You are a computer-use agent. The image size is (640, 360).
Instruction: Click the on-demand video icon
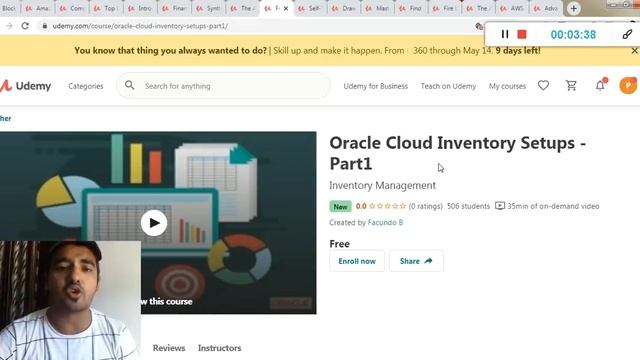coord(500,206)
